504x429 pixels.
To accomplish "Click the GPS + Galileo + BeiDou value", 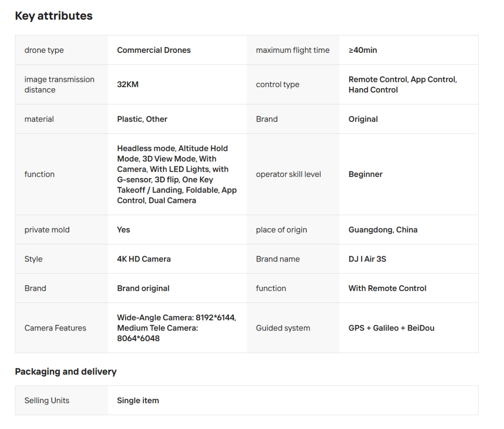I will click(391, 328).
